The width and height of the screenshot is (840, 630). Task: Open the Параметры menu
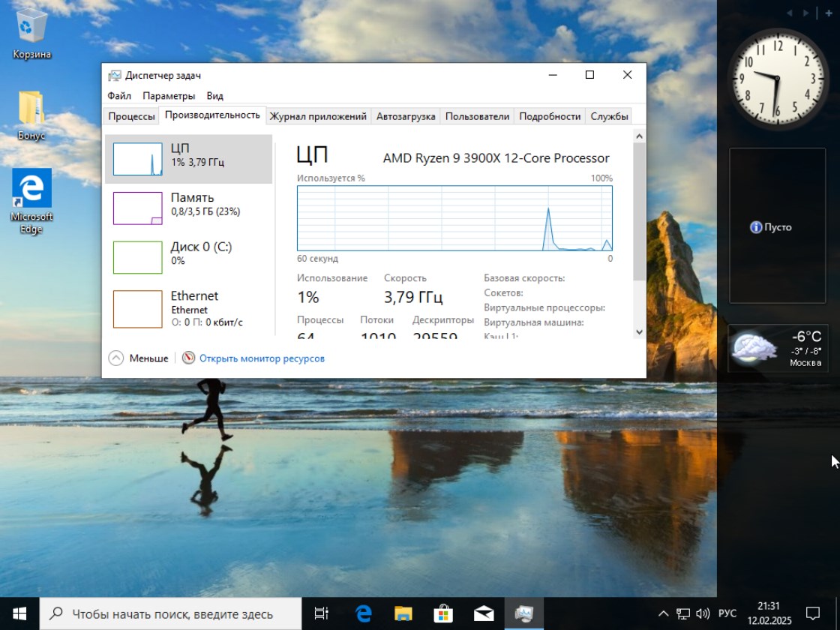click(x=169, y=96)
